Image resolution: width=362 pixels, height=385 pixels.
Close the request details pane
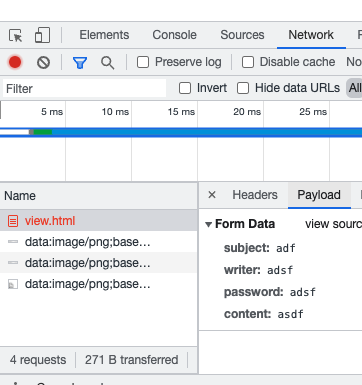pos(212,195)
